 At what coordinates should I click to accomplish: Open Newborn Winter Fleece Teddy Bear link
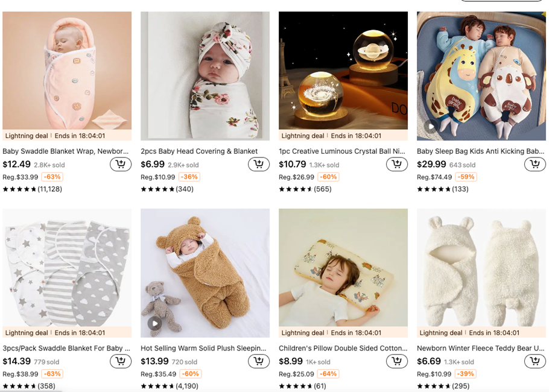(481, 349)
